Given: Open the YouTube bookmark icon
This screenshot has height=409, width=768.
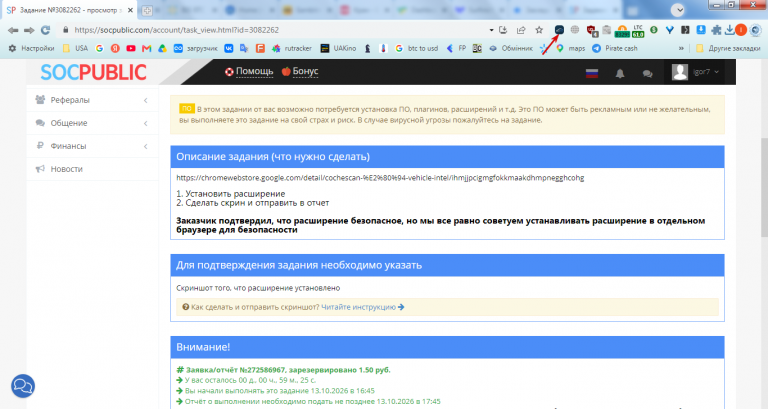Looking at the screenshot, I should coord(131,48).
